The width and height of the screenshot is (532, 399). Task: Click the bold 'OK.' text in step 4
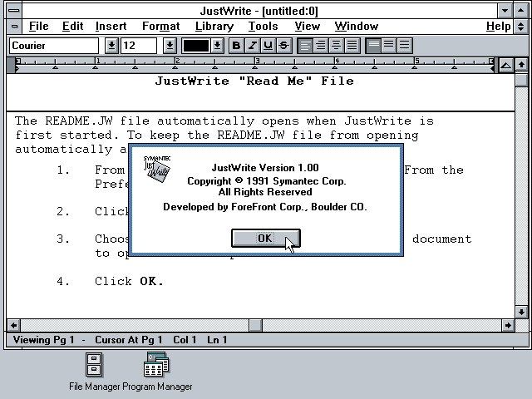(x=151, y=281)
